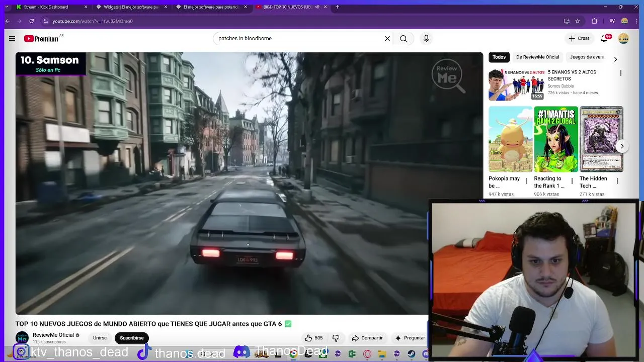Go back in the browser
Screen dimensions: 644x362
point(7,21)
